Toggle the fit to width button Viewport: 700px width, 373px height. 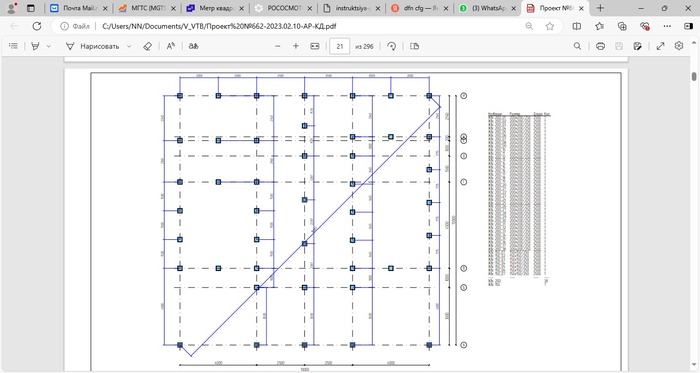click(315, 46)
